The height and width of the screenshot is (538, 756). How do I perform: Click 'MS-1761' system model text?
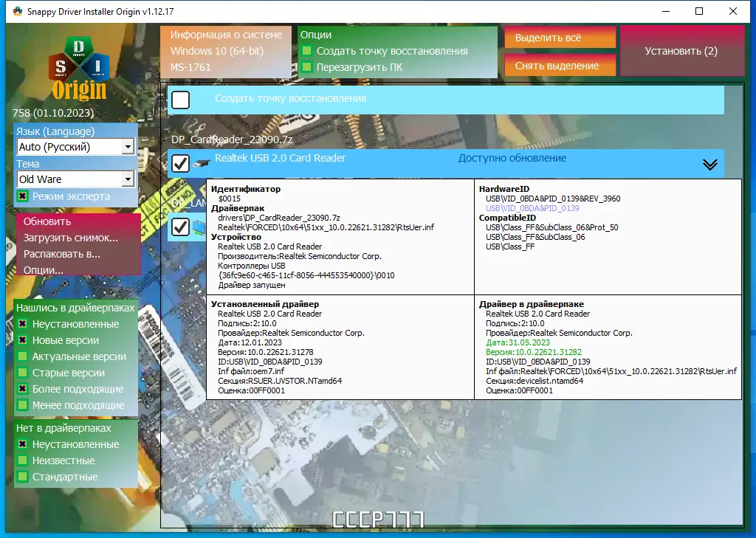(x=190, y=67)
